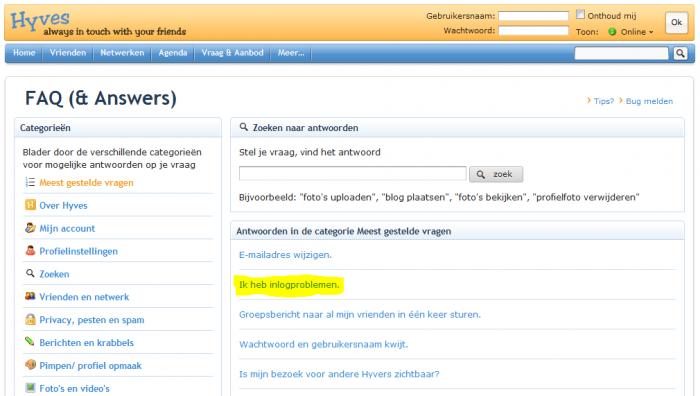Click the magnifier search button in navigation bar
The image size is (700, 396).
(x=680, y=54)
